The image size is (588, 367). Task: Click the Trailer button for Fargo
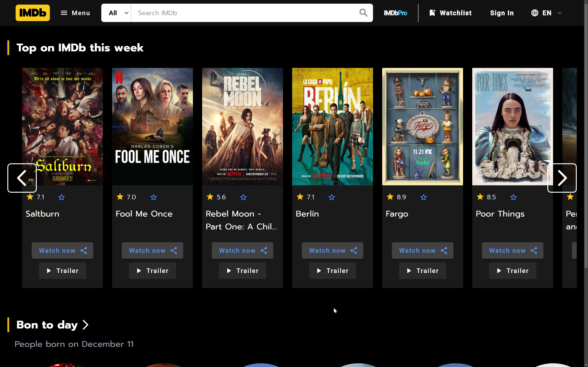(422, 270)
